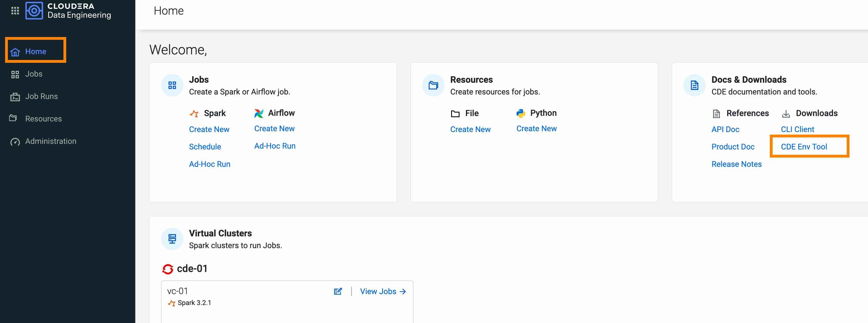Click the Jobs card grid icon
The image size is (868, 323).
(172, 85)
